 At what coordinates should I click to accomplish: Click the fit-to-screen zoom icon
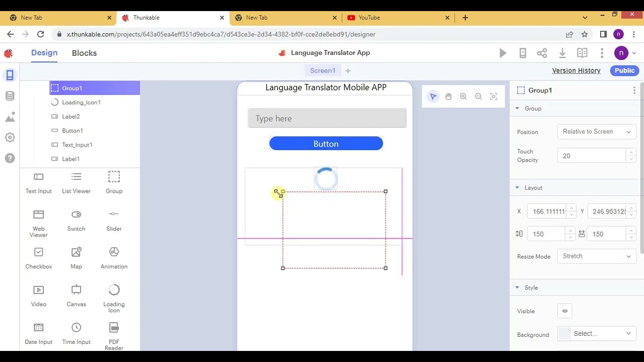click(494, 97)
